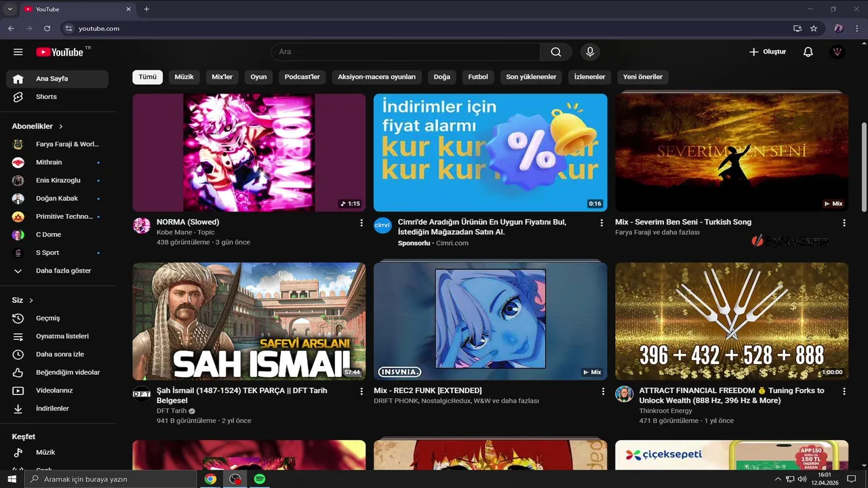This screenshot has height=488, width=868.
Task: Click the Oluştur create button
Action: point(768,52)
